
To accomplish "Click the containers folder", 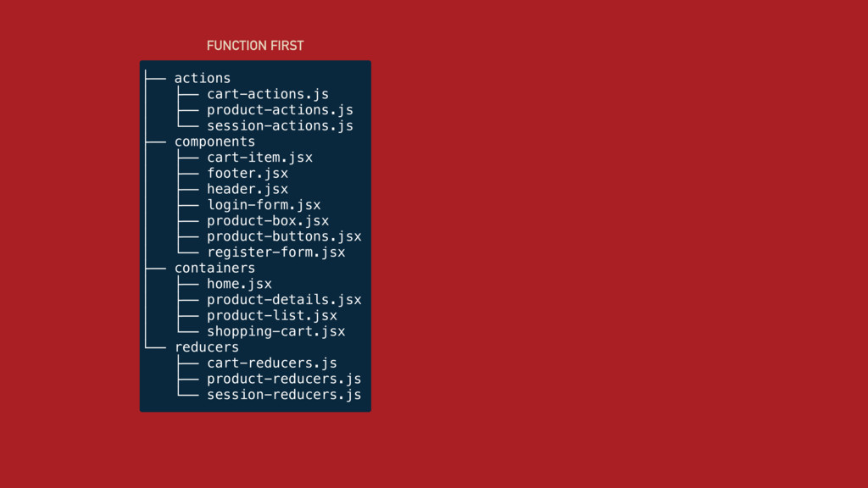I will click(x=214, y=268).
